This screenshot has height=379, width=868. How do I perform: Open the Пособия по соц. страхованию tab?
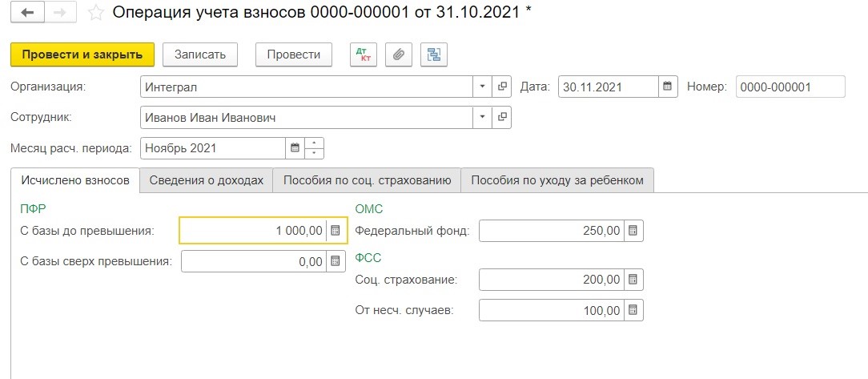[x=367, y=180]
